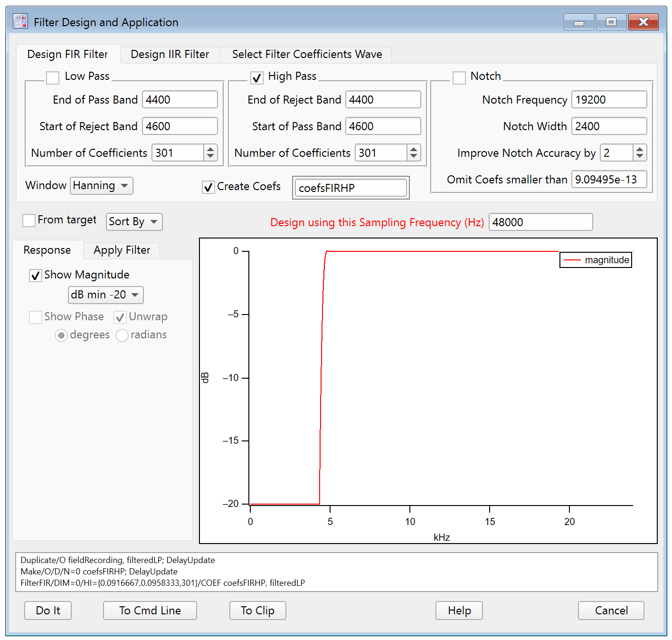672x640 pixels.
Task: Click the To Cmd Line button
Action: click(150, 611)
